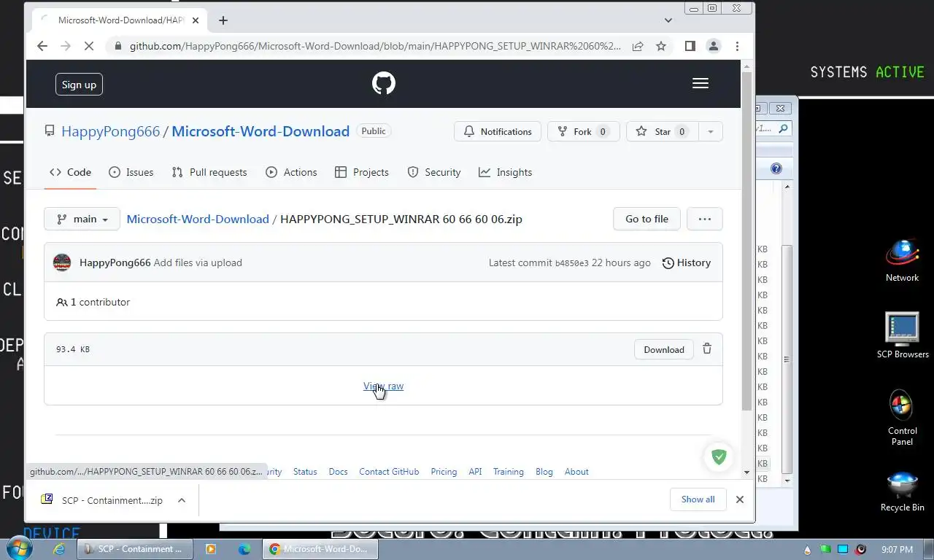Star the repository
The width and height of the screenshot is (934, 560).
click(662, 131)
